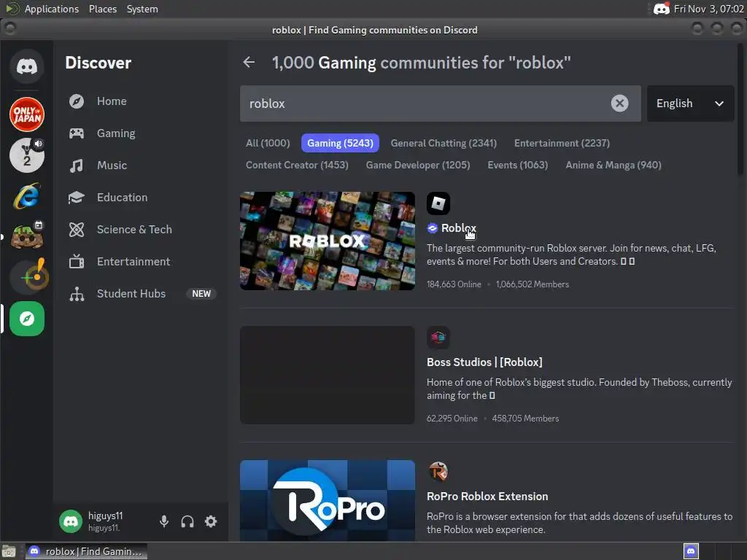The height and width of the screenshot is (560, 747).
Task: Open the System menu
Action: coord(142,9)
